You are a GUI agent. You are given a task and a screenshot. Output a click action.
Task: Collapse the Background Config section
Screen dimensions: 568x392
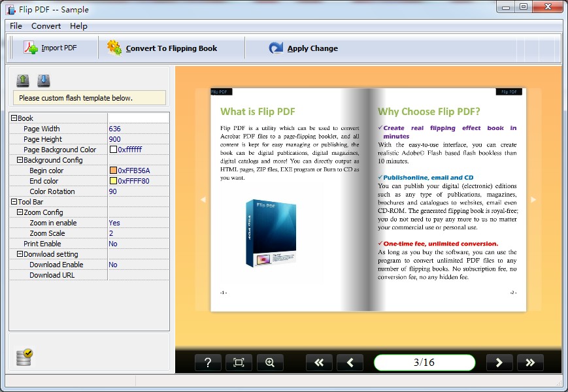point(20,159)
